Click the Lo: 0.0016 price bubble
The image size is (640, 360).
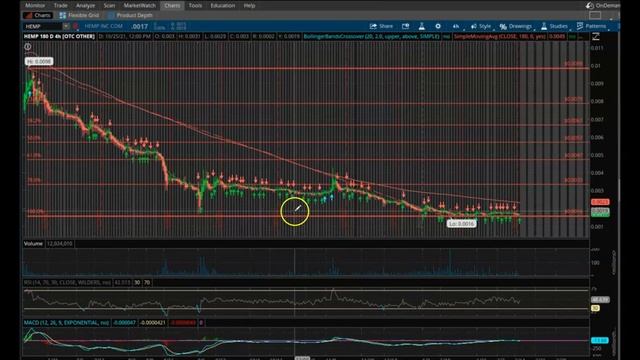(462, 224)
